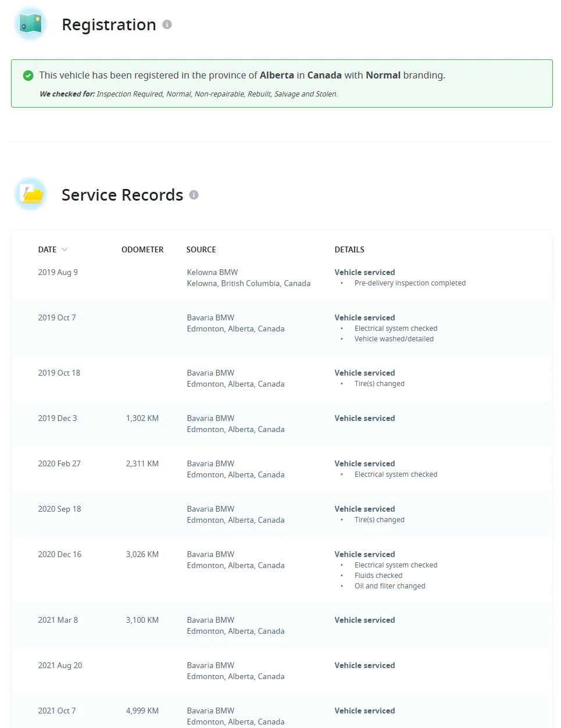The width and height of the screenshot is (561, 728).
Task: Sort the table by DATE header
Action: tap(48, 249)
